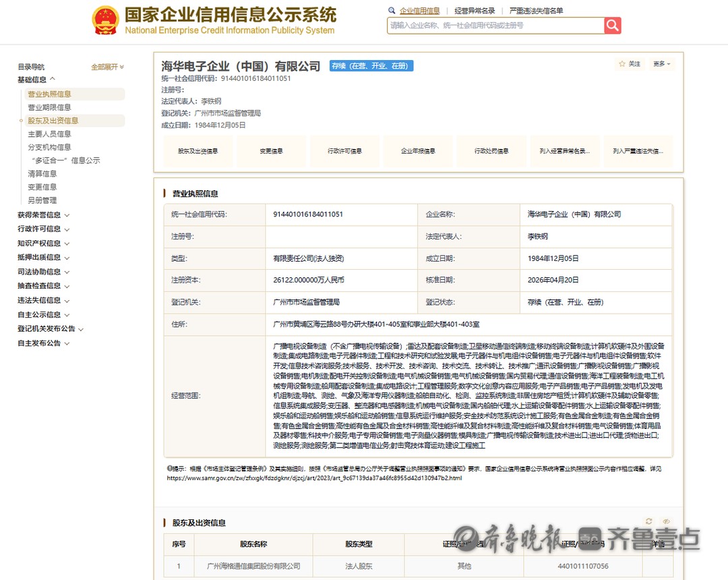Collapse the 基础信息 section

tap(36, 80)
